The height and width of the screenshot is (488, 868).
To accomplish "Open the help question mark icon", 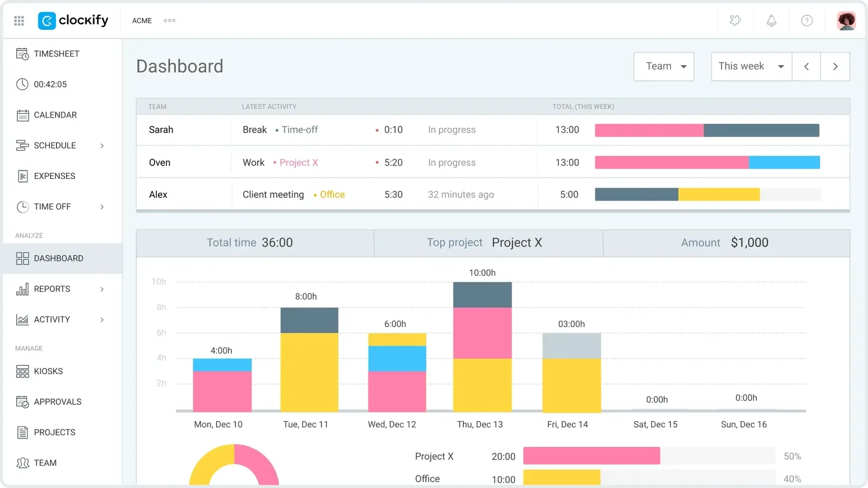I will (807, 21).
